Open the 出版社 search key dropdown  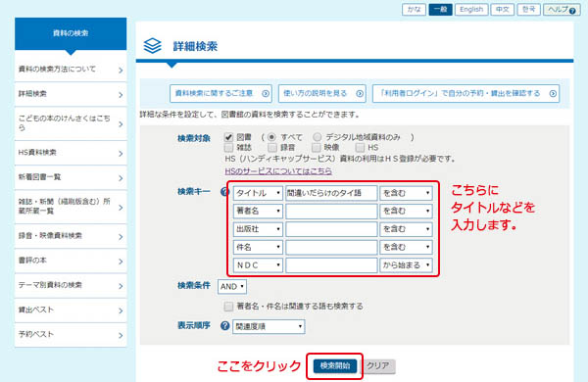tap(258, 229)
